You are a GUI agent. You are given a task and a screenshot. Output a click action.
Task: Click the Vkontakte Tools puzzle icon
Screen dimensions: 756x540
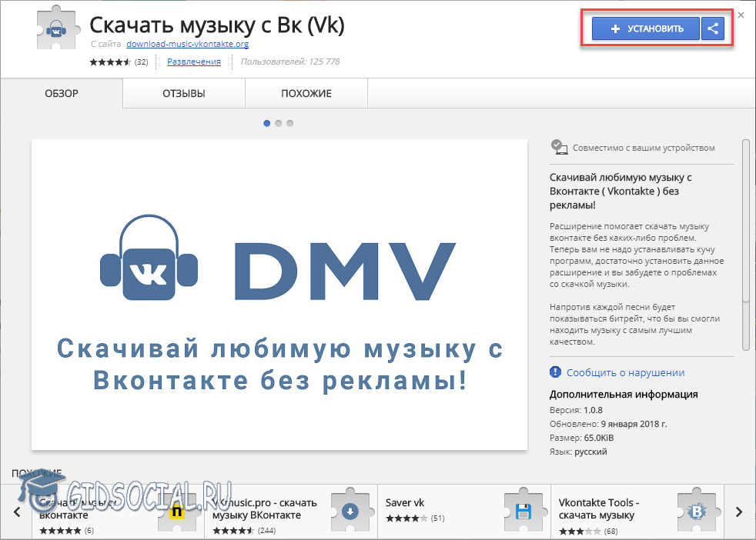tap(697, 511)
